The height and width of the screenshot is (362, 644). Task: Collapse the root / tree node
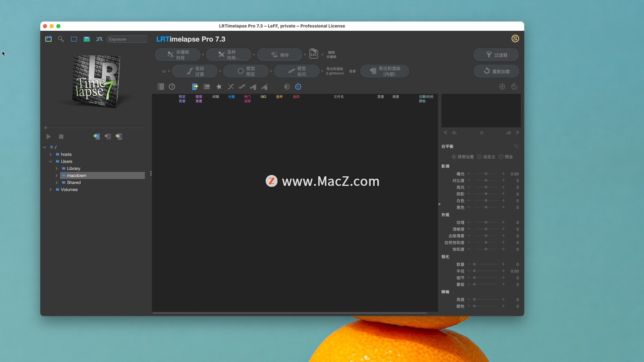point(45,147)
